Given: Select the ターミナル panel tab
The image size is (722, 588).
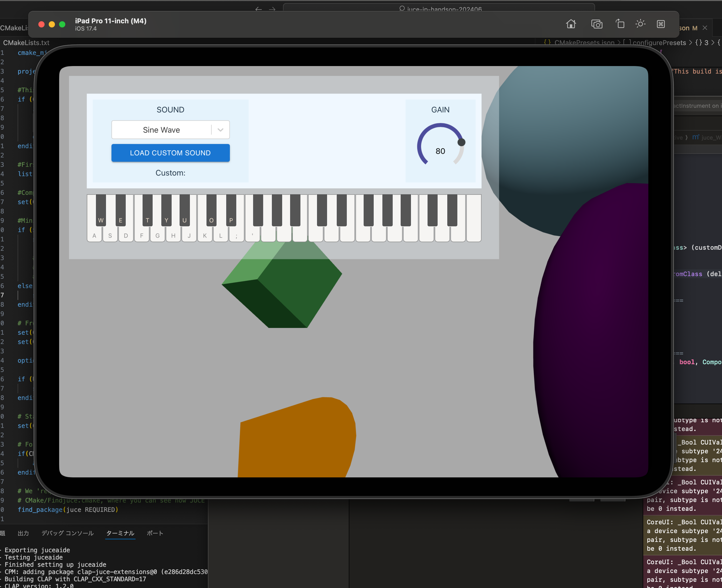Looking at the screenshot, I should pos(120,533).
